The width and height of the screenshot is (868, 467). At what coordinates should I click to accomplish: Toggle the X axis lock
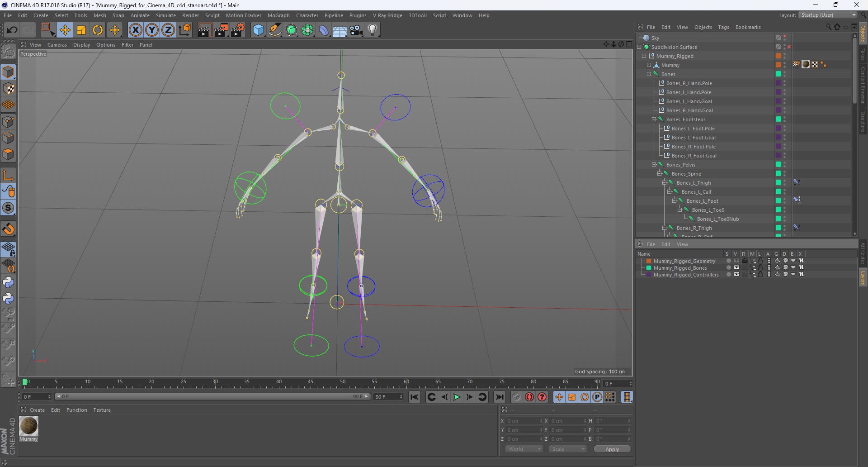click(135, 30)
